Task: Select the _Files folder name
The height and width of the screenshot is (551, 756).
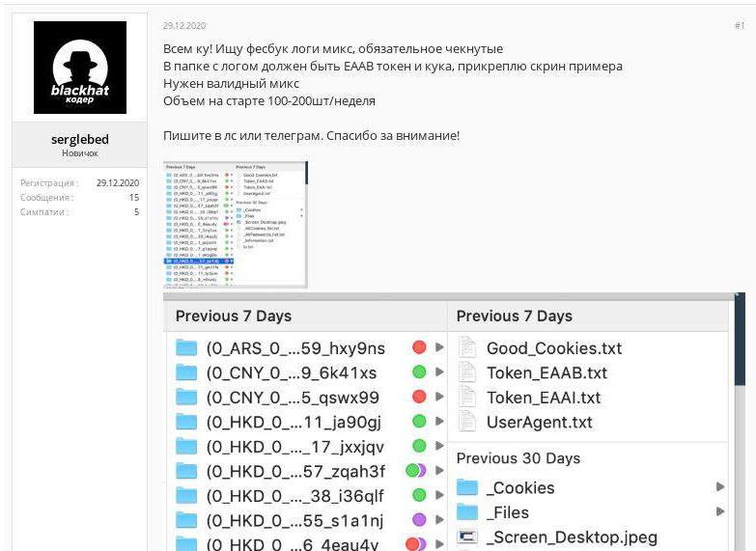Action: tap(508, 512)
